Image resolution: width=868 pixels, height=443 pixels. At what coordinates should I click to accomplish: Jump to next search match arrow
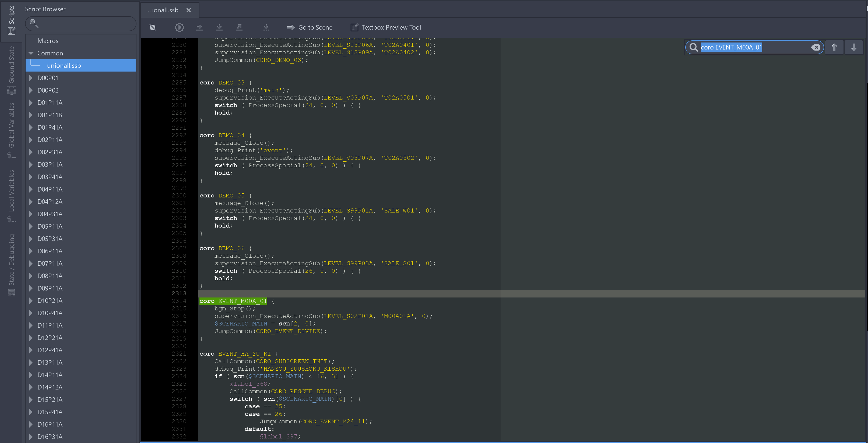tap(853, 47)
